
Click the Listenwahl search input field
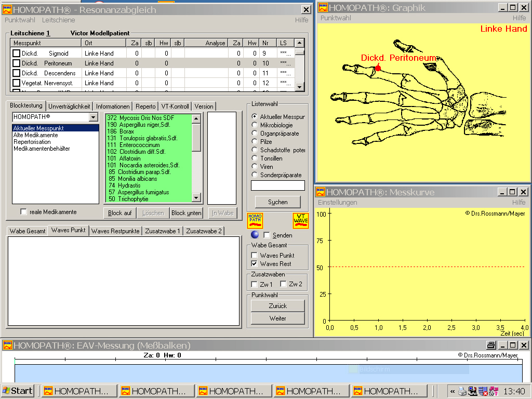click(x=278, y=185)
